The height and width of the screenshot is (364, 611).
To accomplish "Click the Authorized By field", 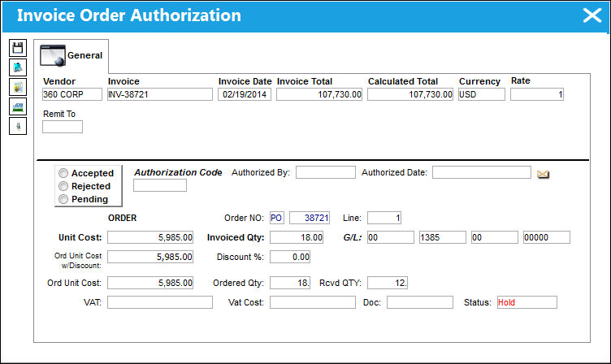I will click(326, 172).
